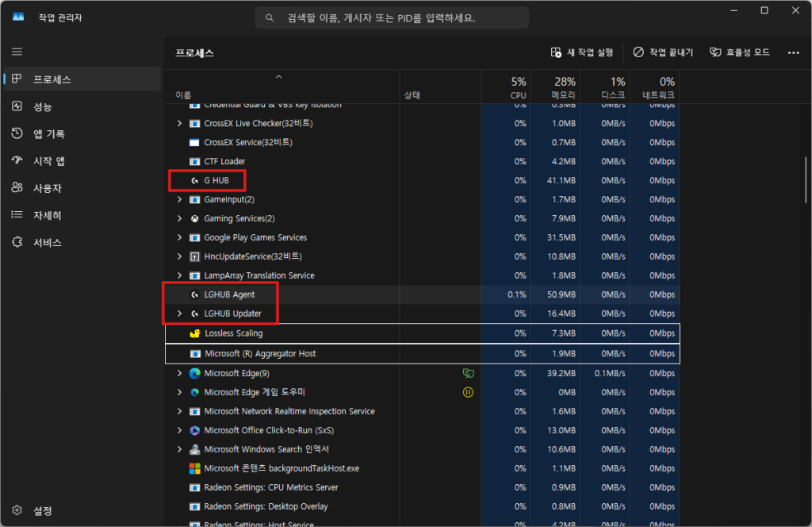Sort by the CPU column header
This screenshot has height=527, width=812.
point(506,87)
